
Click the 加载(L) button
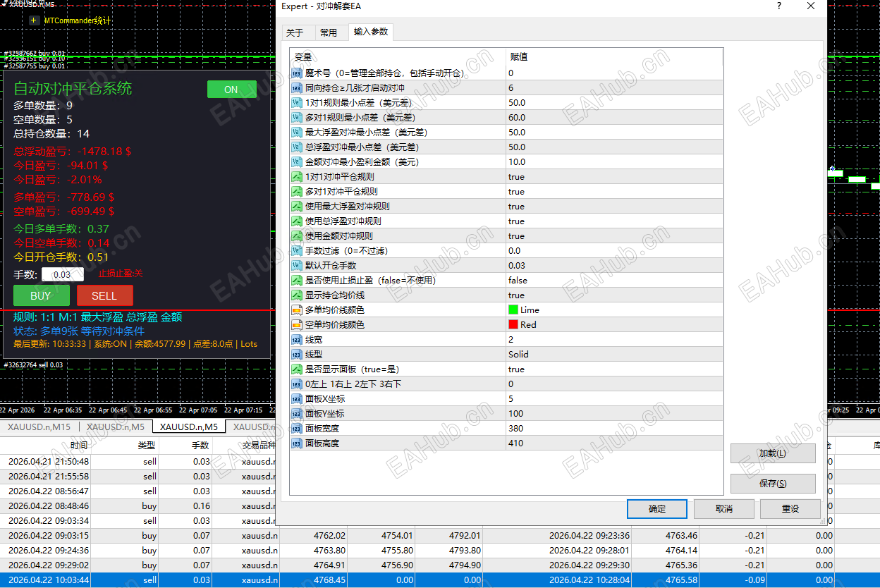773,453
